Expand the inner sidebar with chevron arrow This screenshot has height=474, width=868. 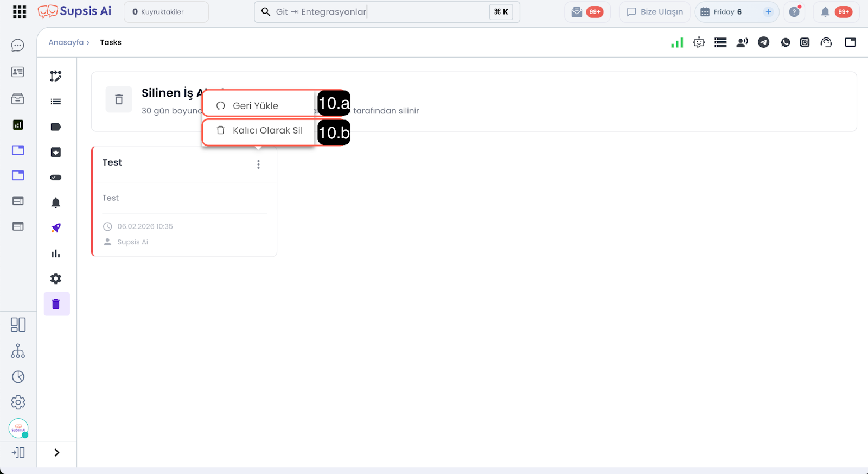57,452
